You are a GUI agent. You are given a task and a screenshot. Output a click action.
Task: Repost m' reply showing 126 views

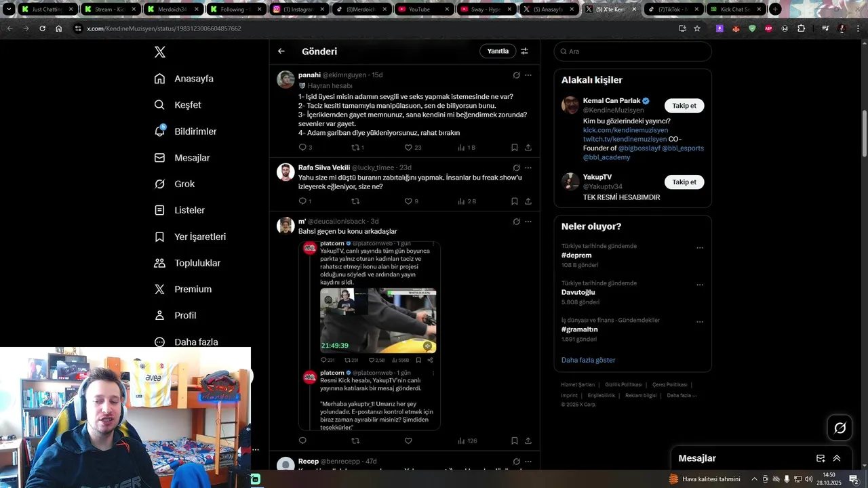point(355,441)
